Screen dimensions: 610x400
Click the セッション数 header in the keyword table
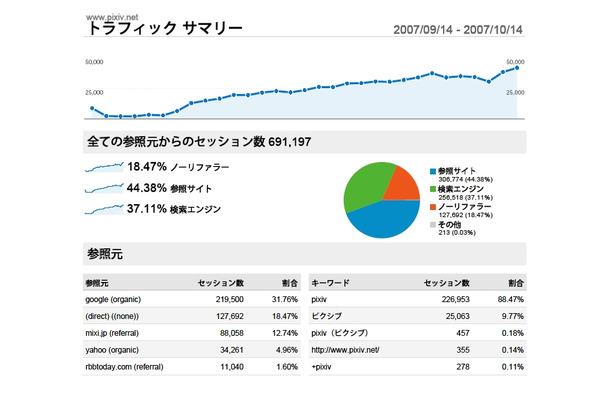coord(447,283)
